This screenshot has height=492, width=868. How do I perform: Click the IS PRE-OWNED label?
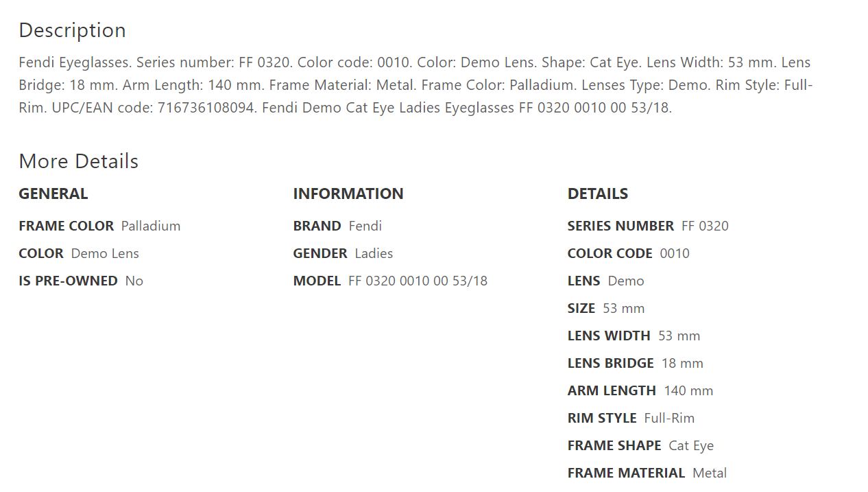[68, 281]
